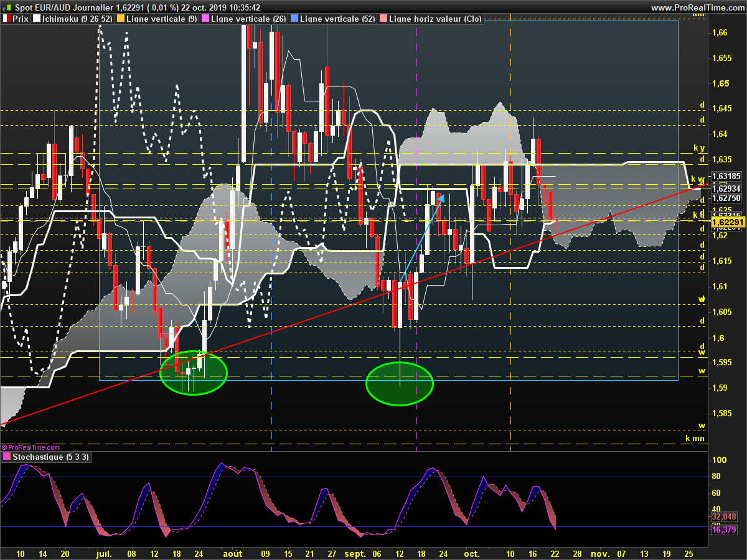Click the 1,63185 price tag

coord(726,176)
